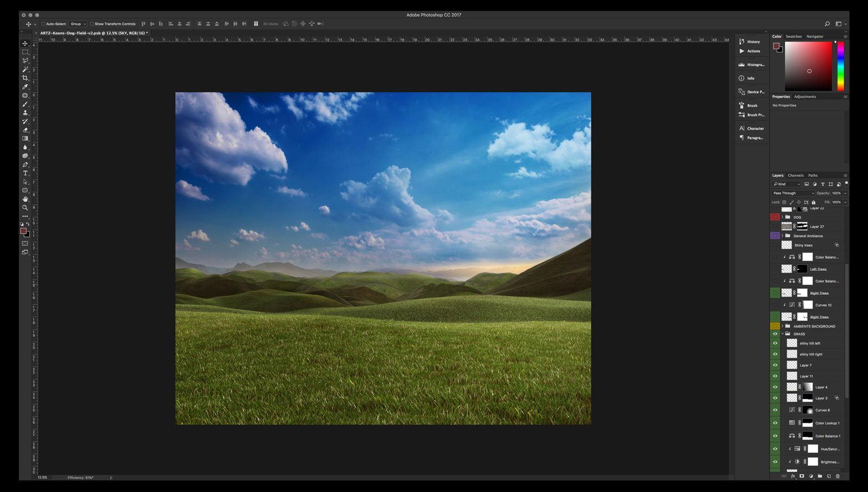The image size is (868, 492).
Task: Select the Polygonal Lasso tool
Action: [x=25, y=60]
